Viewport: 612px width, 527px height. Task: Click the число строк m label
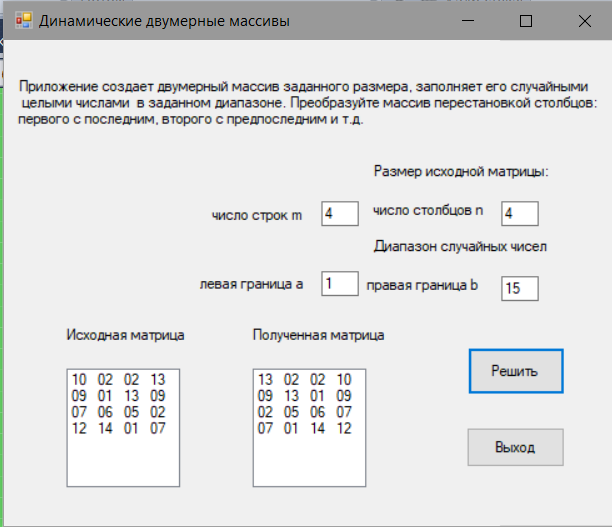coord(257,215)
